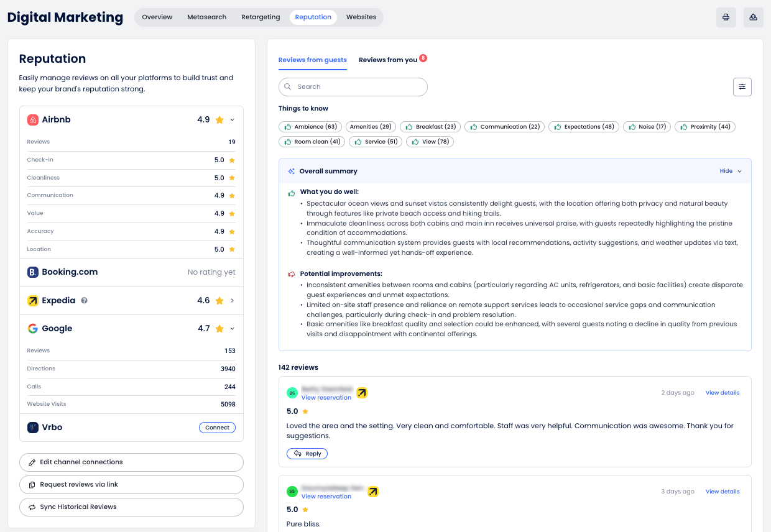
Task: Reply to the first 5.0 review
Action: tap(307, 454)
